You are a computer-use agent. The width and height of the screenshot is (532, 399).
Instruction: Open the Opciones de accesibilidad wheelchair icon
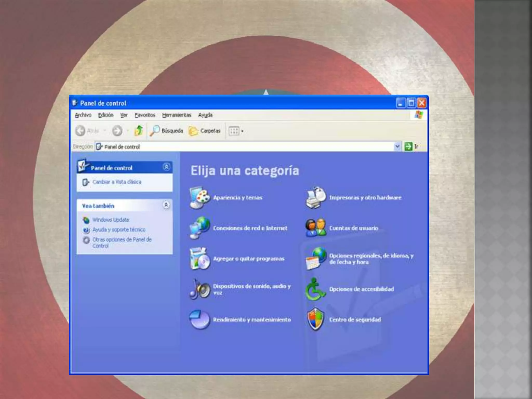coord(315,289)
